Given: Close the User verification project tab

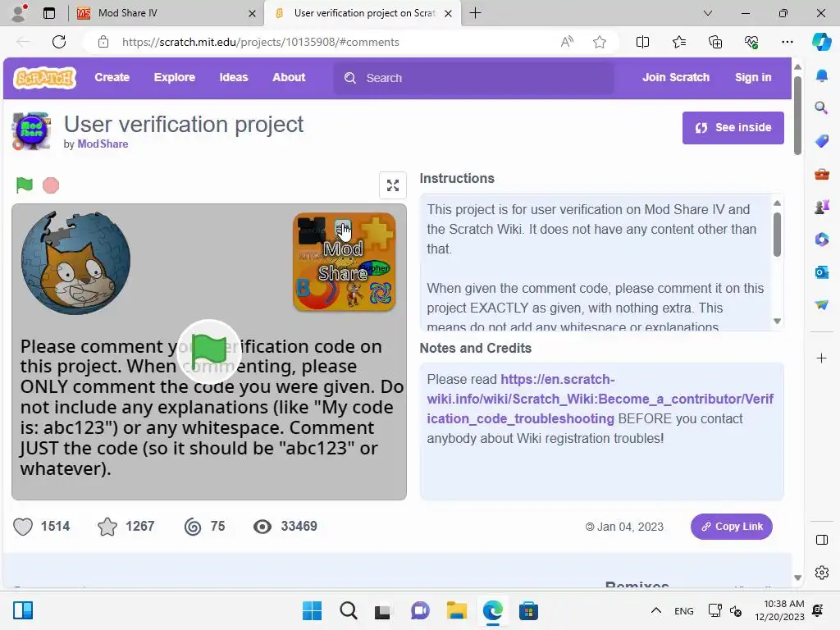Looking at the screenshot, I should point(449,13).
